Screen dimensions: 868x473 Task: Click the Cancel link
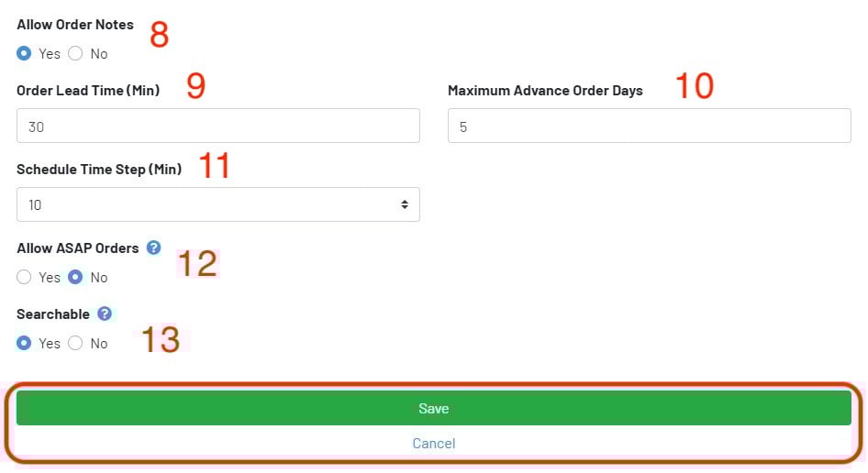coord(433,444)
